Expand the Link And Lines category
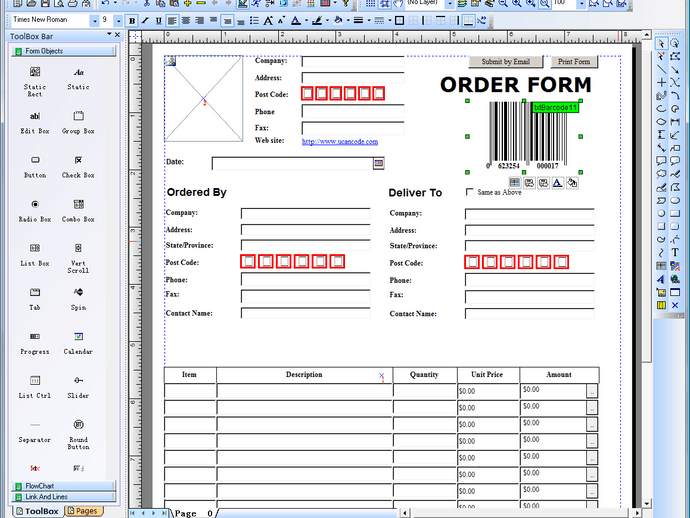The image size is (690, 518). click(x=64, y=497)
